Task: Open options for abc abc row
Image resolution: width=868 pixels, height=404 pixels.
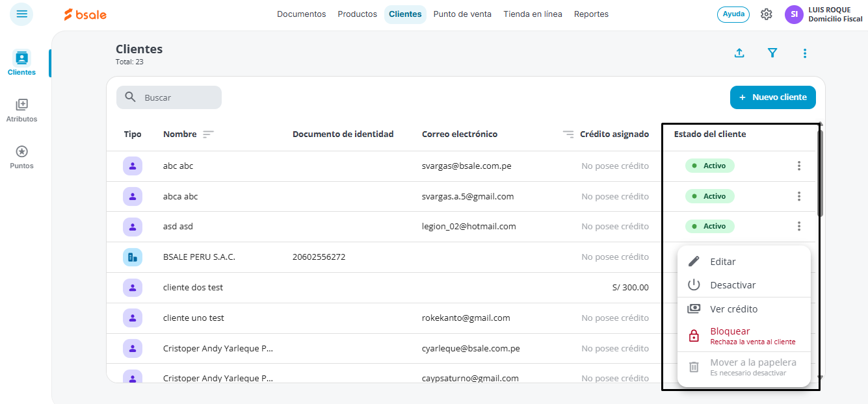Action: pos(799,166)
